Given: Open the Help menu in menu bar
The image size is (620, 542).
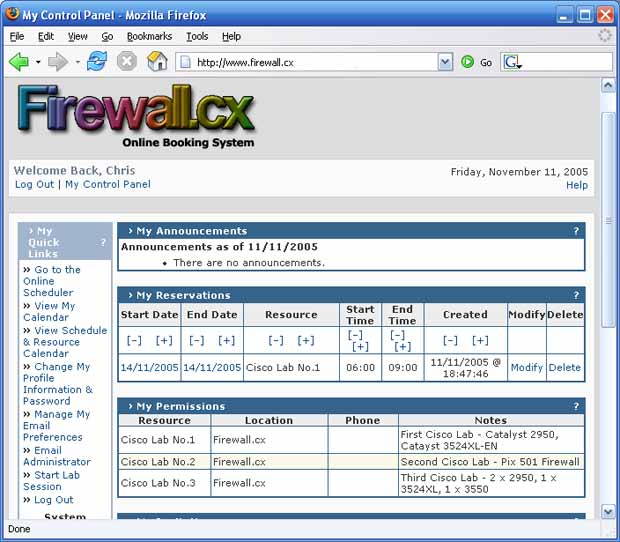Looking at the screenshot, I should pos(231,36).
